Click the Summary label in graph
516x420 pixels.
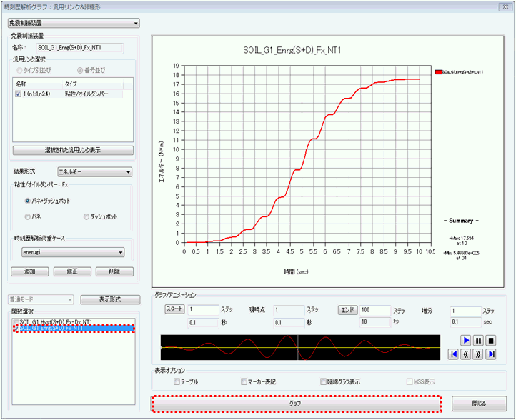tap(461, 221)
